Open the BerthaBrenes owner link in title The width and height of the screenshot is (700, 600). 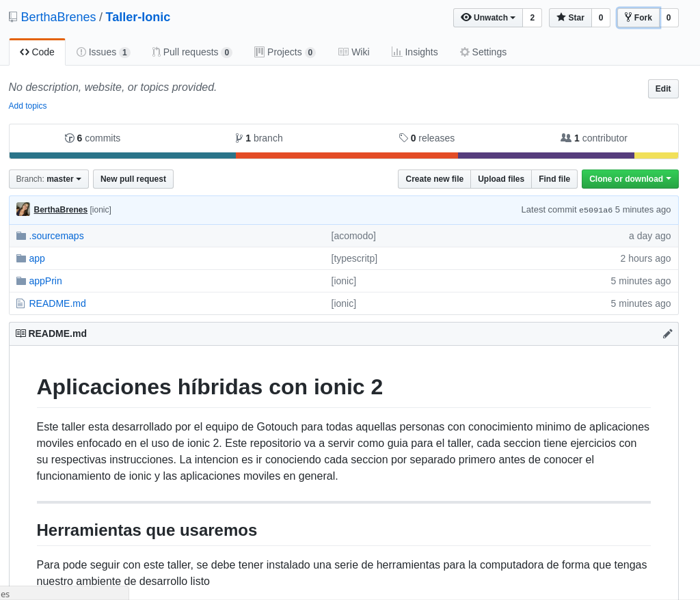[x=59, y=17]
